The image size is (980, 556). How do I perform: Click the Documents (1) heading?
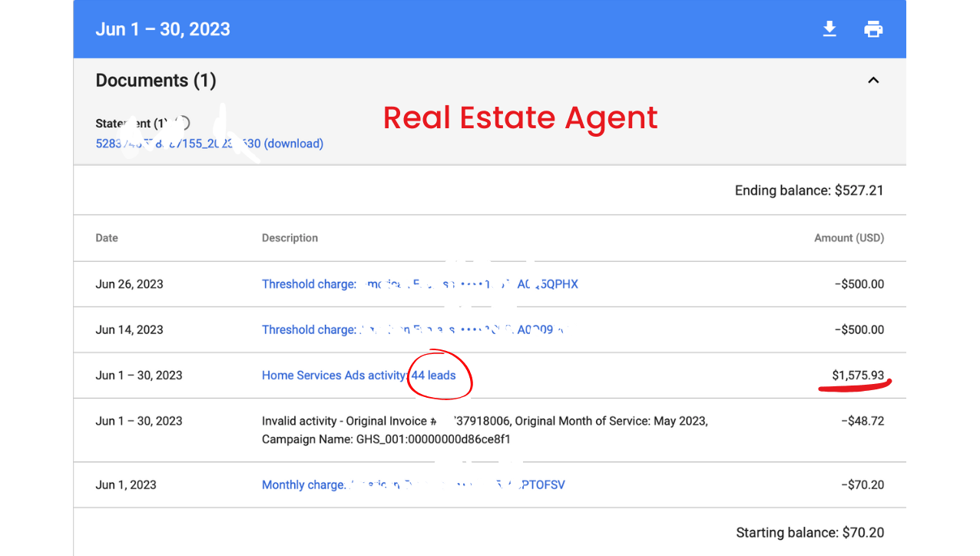click(156, 81)
